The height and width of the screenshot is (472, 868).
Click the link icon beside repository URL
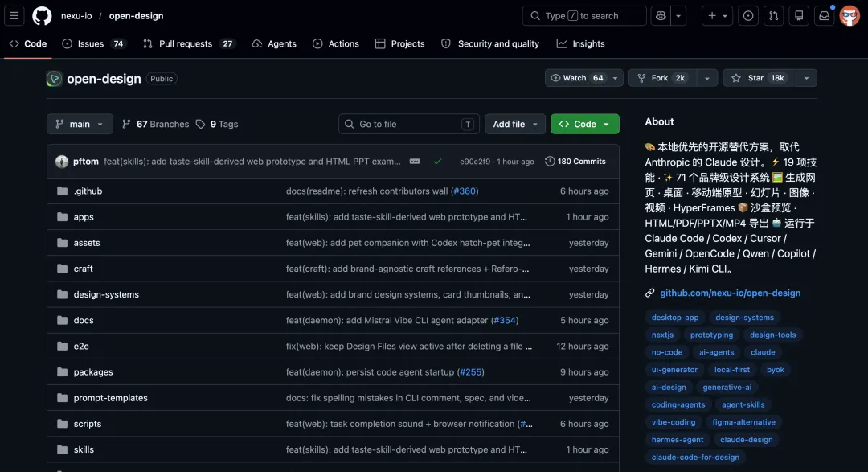650,293
